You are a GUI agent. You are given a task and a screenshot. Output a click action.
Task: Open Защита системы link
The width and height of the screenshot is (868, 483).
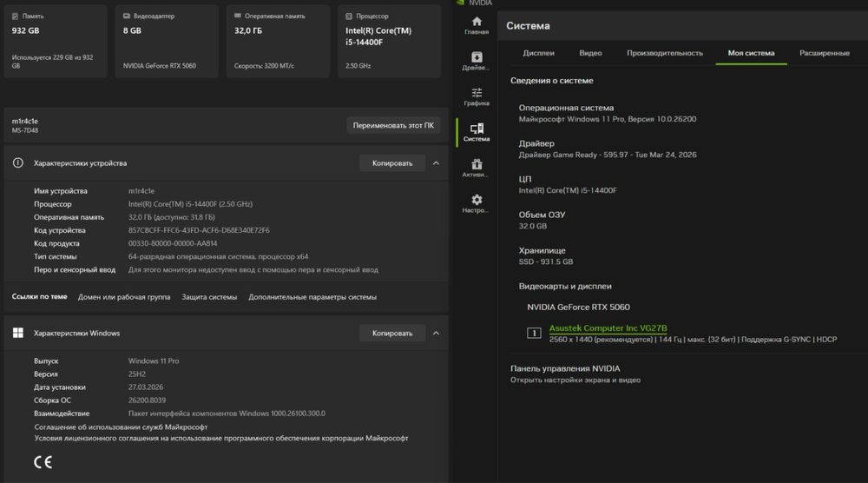pyautogui.click(x=209, y=297)
